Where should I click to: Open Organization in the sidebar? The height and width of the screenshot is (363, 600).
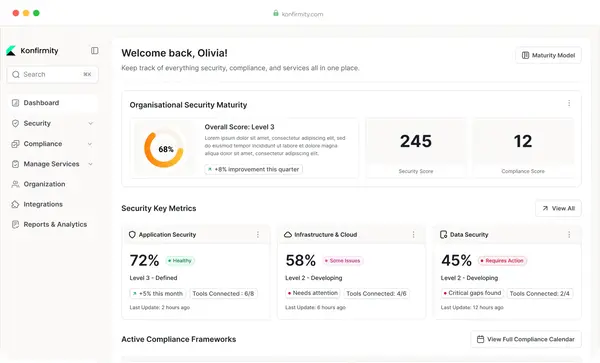click(52, 184)
